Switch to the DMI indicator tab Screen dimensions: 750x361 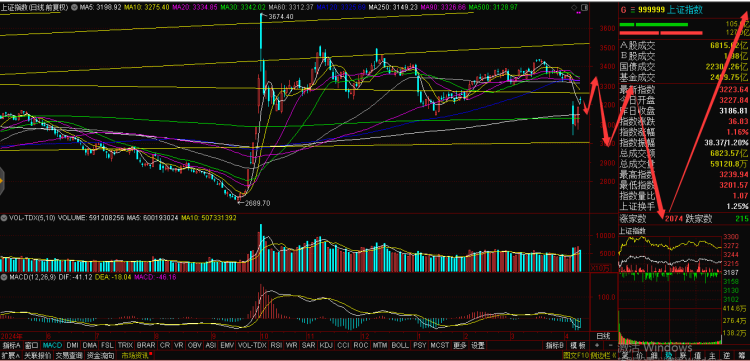(x=73, y=345)
